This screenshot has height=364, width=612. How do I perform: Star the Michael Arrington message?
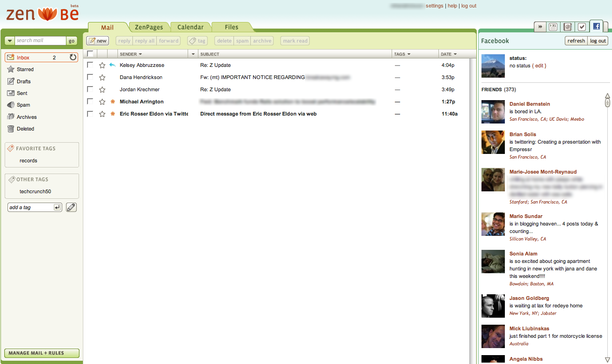pyautogui.click(x=102, y=102)
